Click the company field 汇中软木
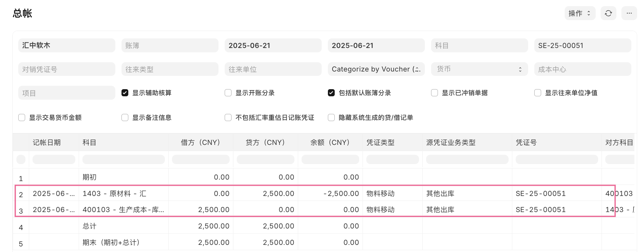This screenshot has height=252, width=644. (x=67, y=46)
